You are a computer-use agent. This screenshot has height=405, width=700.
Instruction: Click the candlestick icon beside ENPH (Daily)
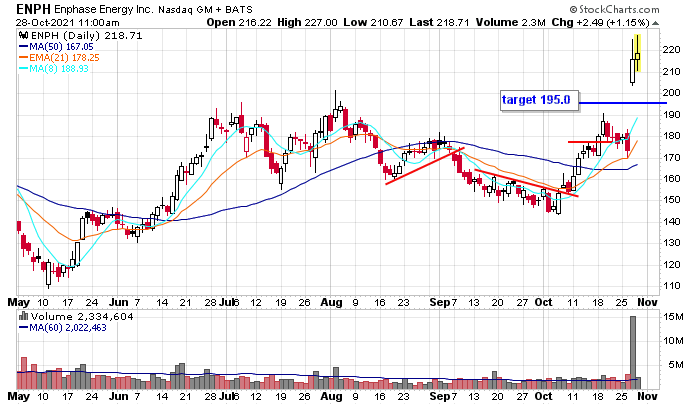[24, 36]
